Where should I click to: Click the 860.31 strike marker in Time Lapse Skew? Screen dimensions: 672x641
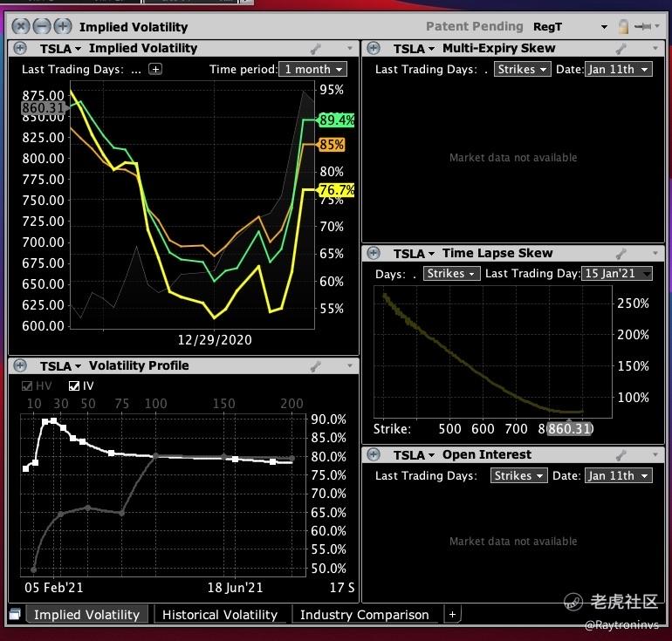pyautogui.click(x=569, y=428)
